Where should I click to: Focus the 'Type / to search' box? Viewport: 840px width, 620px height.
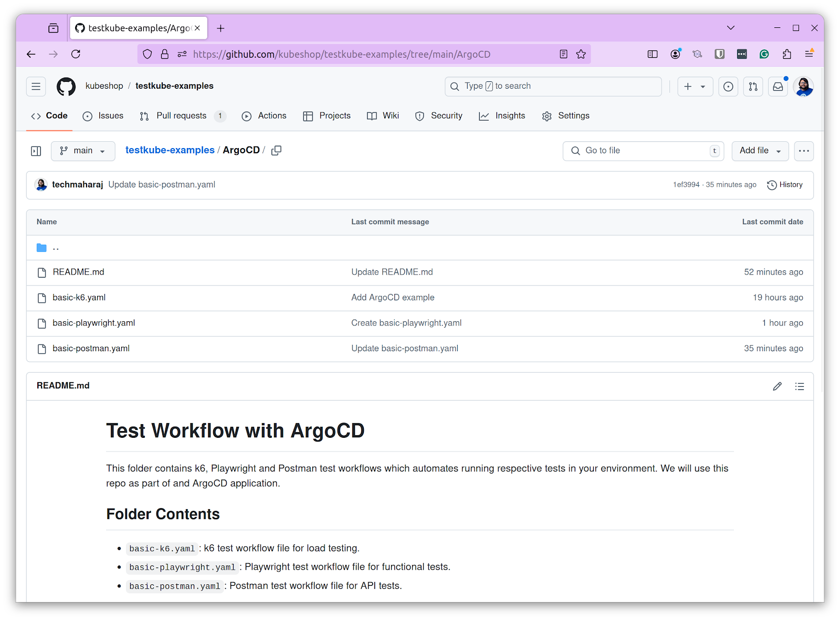tap(553, 87)
